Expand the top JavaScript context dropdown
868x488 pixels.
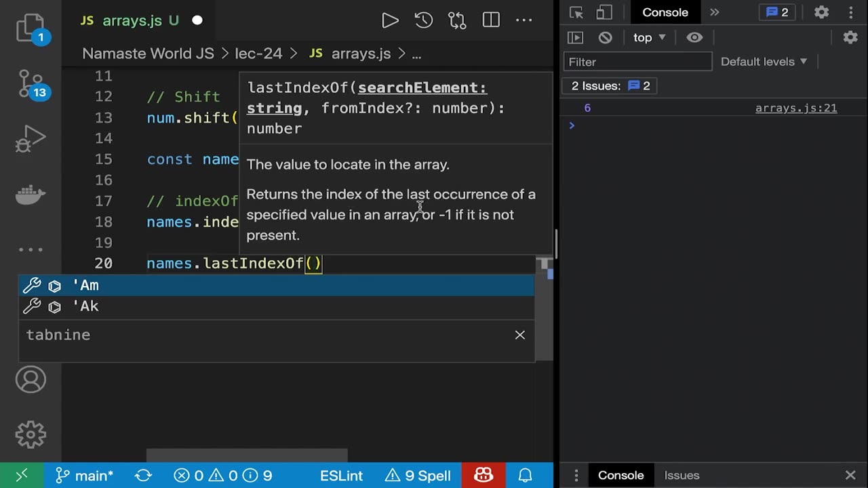pos(649,38)
